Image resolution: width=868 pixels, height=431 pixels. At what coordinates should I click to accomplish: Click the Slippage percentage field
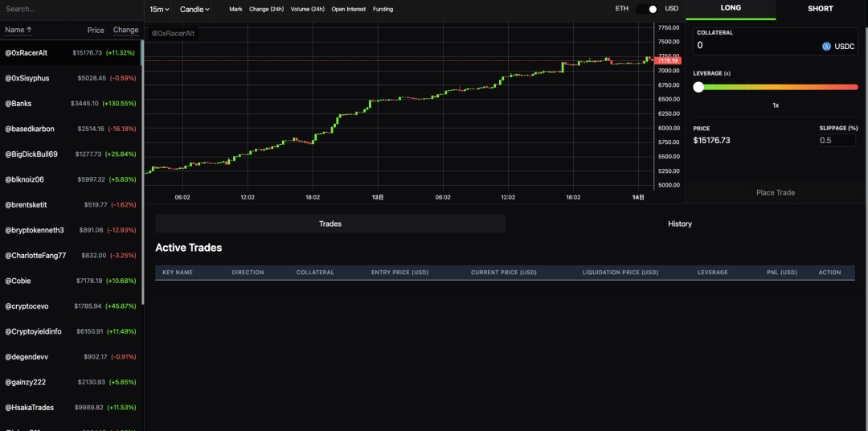[837, 141]
